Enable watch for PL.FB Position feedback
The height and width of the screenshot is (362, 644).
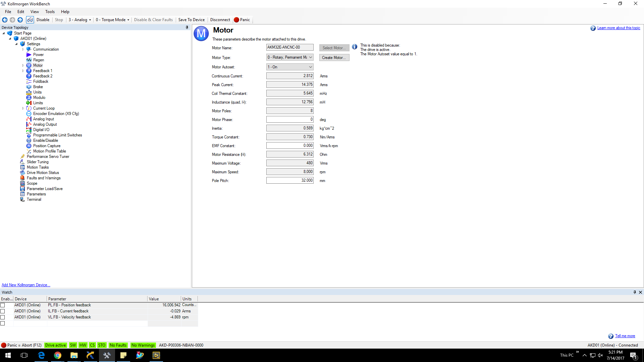click(x=3, y=305)
